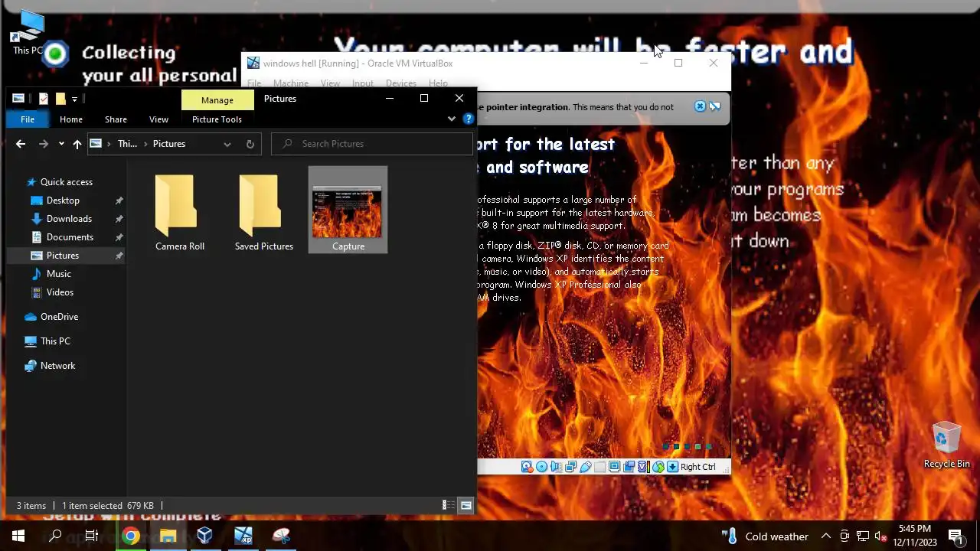Select Downloads in navigation pane
Image resolution: width=980 pixels, height=551 pixels.
(x=69, y=219)
